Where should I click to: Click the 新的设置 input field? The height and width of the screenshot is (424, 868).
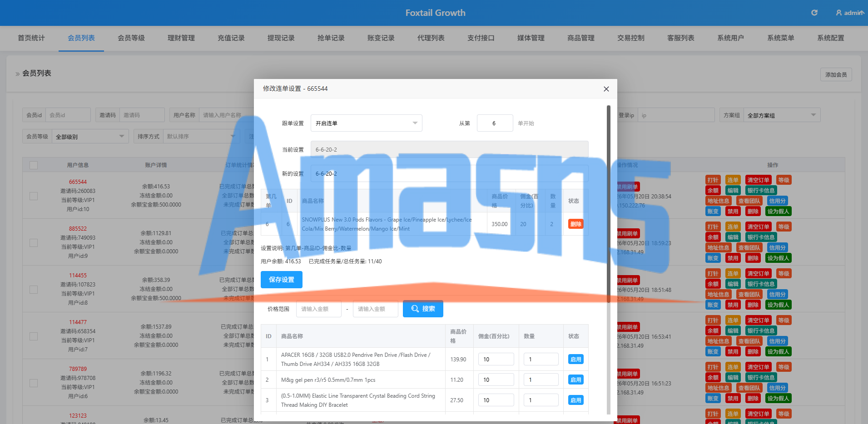click(x=449, y=173)
